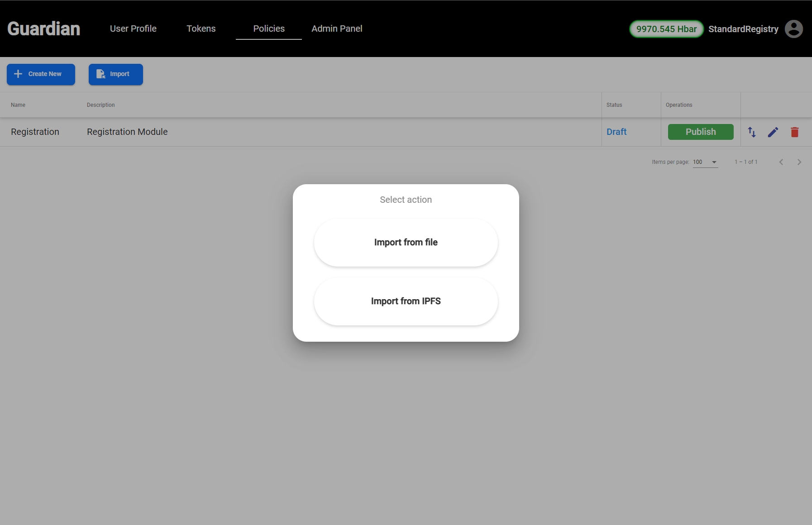Click the Draft status link

[x=616, y=132]
